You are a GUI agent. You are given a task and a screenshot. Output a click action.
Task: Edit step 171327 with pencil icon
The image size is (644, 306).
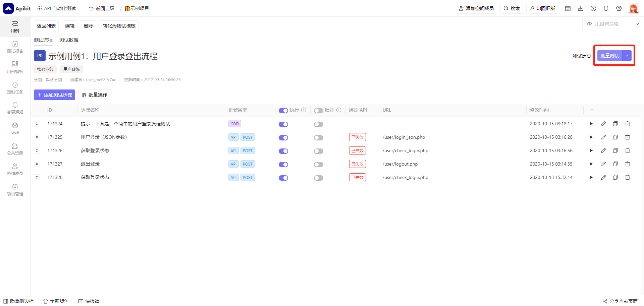pos(603,164)
